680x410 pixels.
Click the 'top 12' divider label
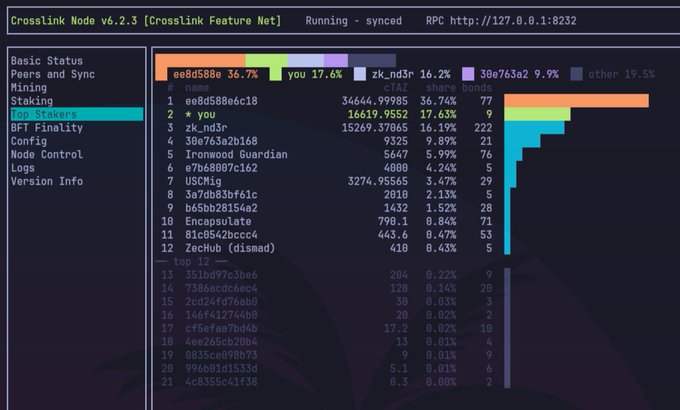point(191,262)
